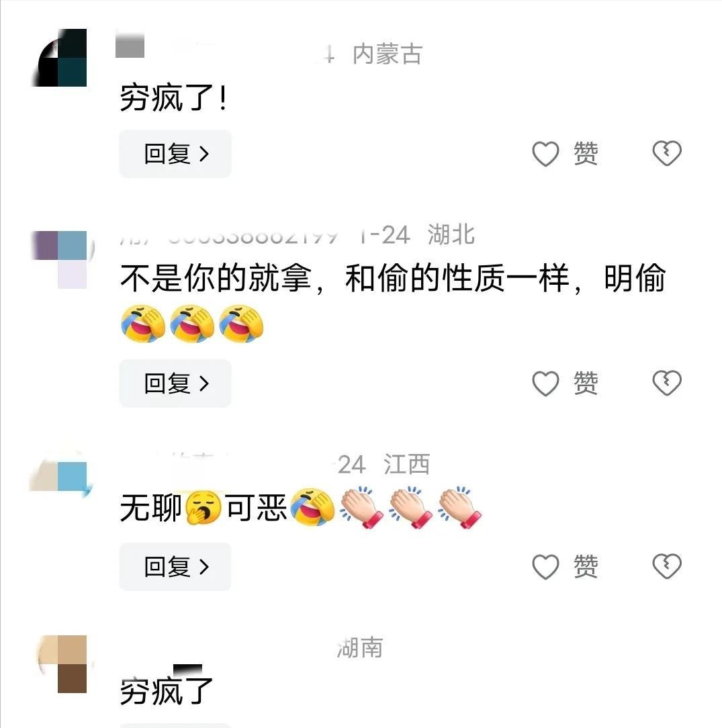This screenshot has height=728, width=722.
Task: Like the 穷疯了! comment from 内蒙古
Action: (x=545, y=154)
